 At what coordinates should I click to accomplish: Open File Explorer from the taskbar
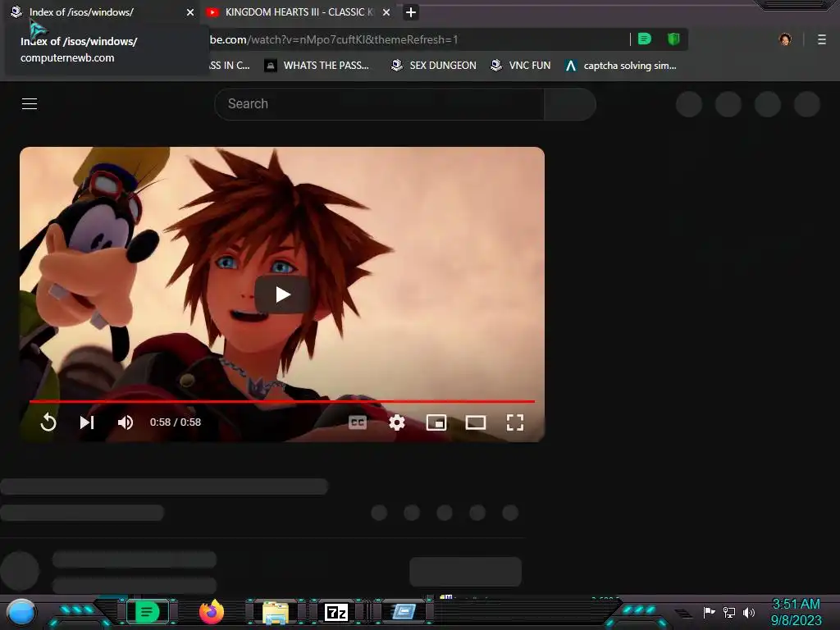[276, 612]
